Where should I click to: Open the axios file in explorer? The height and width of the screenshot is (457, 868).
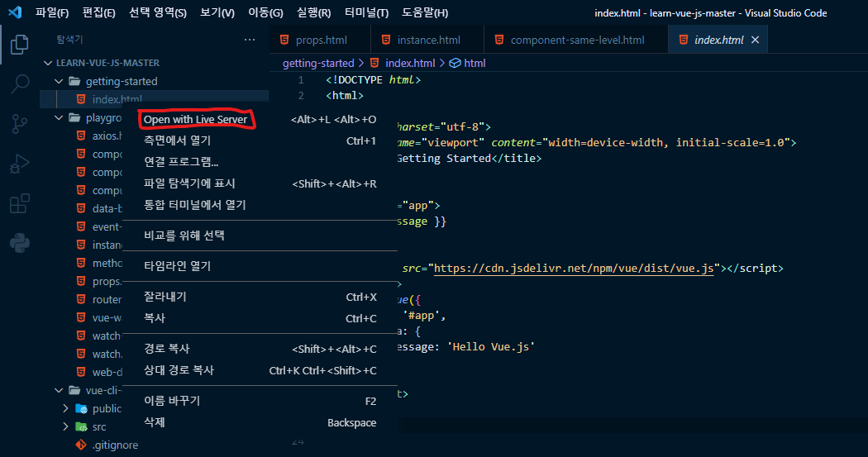click(x=107, y=136)
